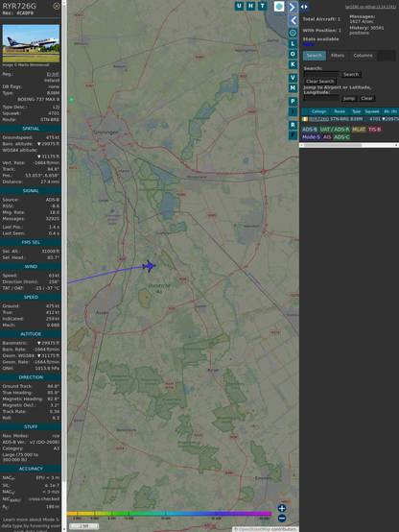Image resolution: width=399 pixels, height=532 pixels.
Task: Toggle the T map button
Action: 262,6
